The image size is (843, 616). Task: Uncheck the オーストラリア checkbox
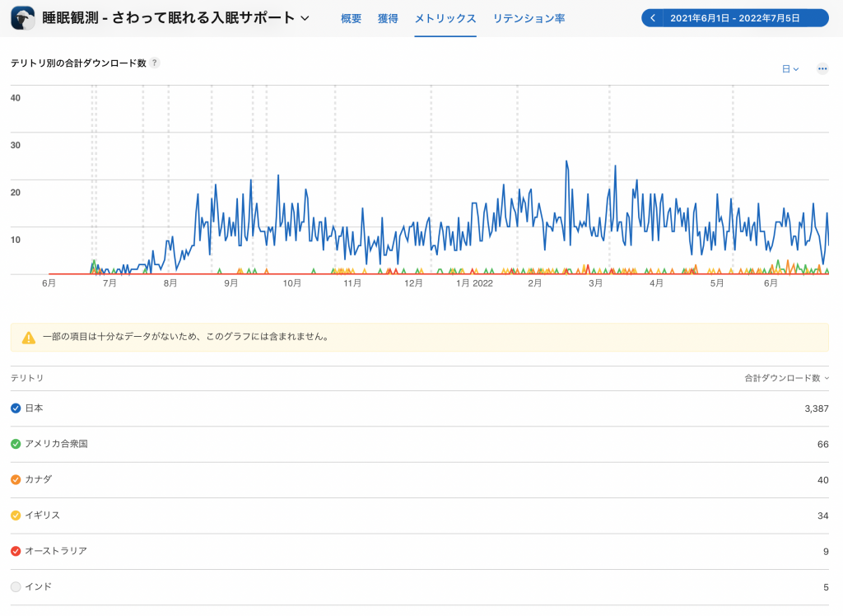click(16, 551)
